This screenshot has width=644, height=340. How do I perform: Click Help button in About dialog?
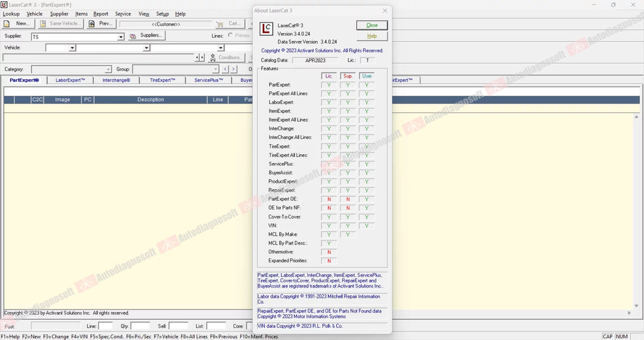click(x=371, y=36)
